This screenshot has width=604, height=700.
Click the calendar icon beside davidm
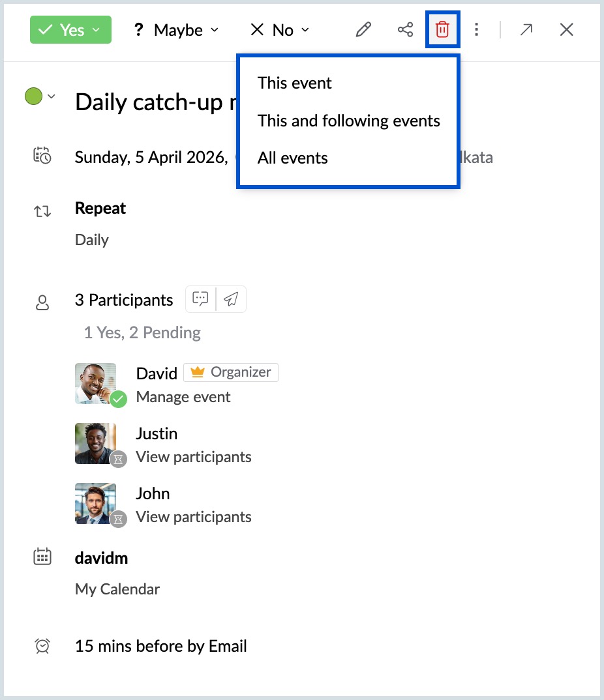42,556
